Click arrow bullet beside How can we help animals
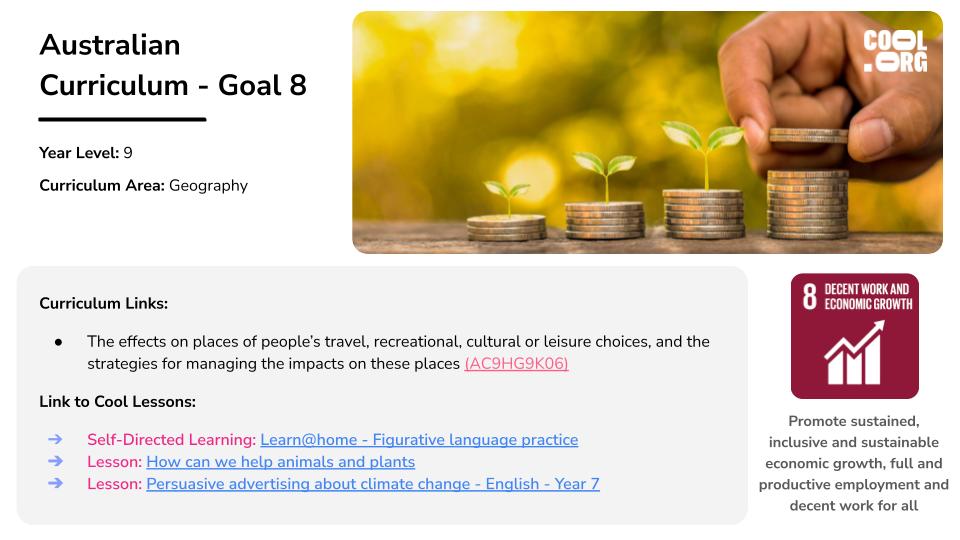This screenshot has height=540, width=960. coord(55,461)
